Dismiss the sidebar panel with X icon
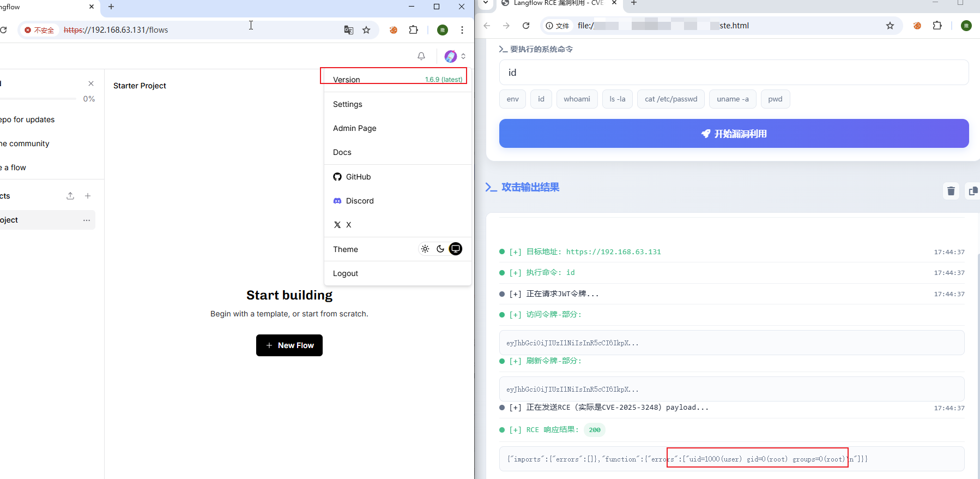 (x=91, y=83)
